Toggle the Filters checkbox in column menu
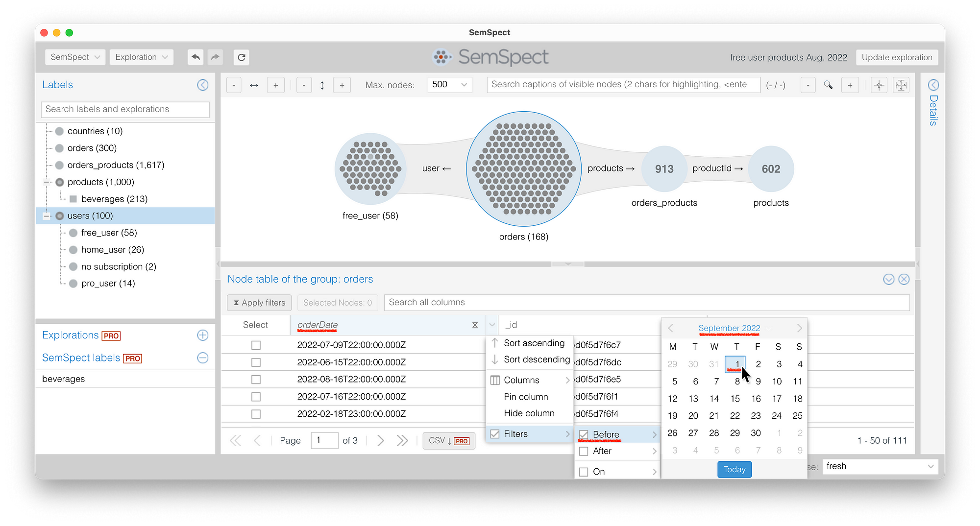Viewport: 980px width, 526px height. (495, 434)
